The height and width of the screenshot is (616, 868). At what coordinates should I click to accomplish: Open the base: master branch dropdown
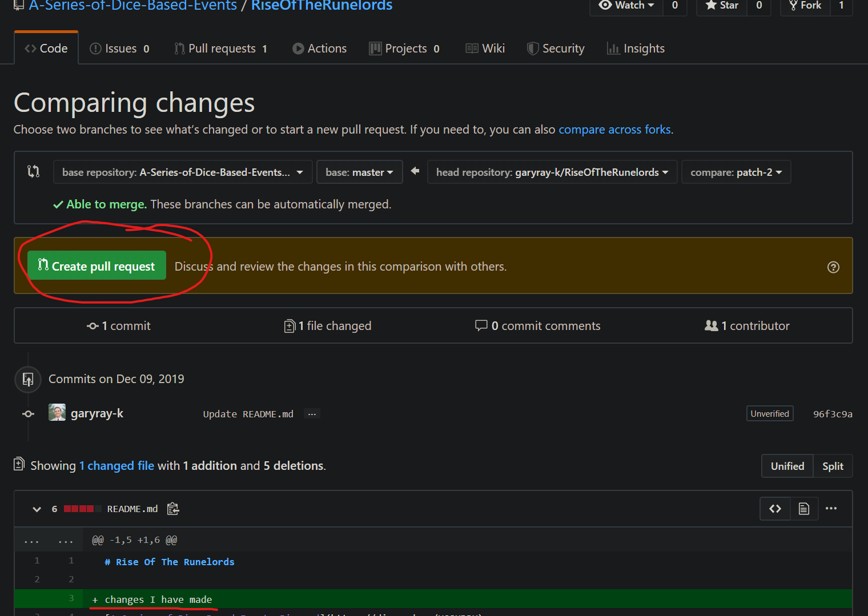click(360, 172)
